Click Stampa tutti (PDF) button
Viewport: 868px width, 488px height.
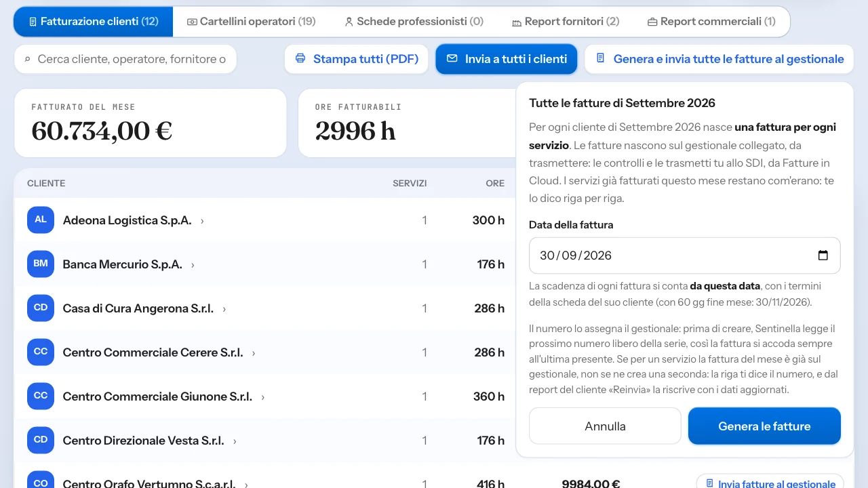[x=357, y=59]
